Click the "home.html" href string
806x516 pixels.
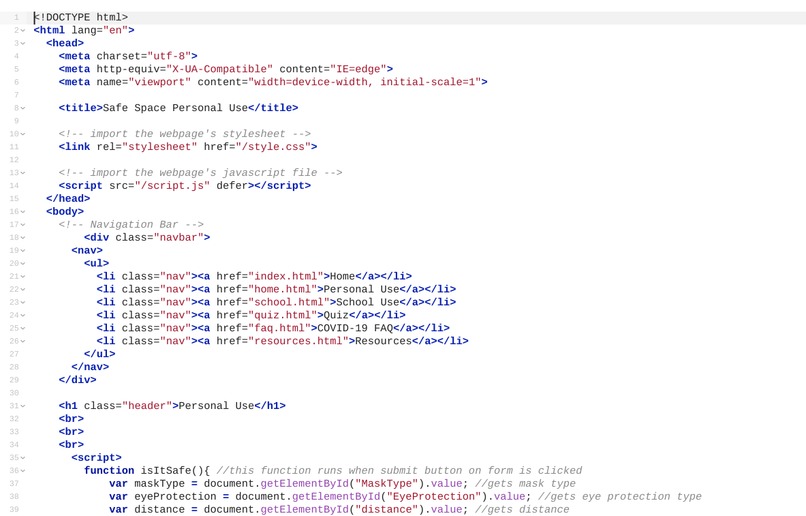(283, 289)
